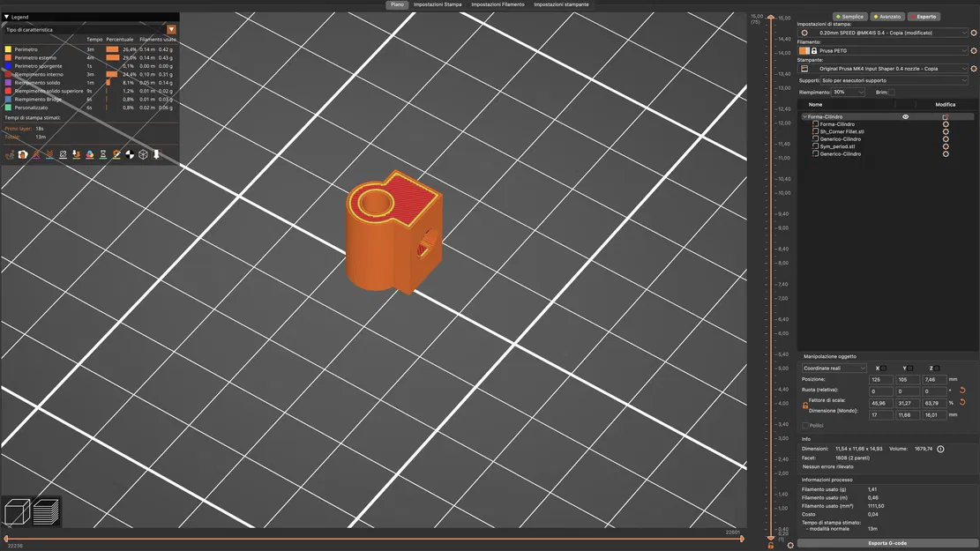Open settings gear for Sym_period.stl row
The width and height of the screenshot is (980, 551).
[x=946, y=146]
